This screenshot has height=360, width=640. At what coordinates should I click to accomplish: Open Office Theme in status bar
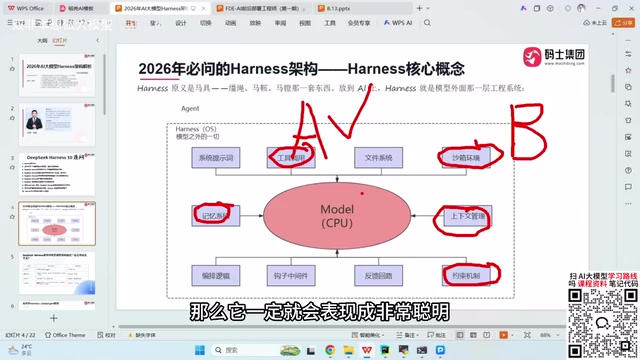[x=65, y=335]
